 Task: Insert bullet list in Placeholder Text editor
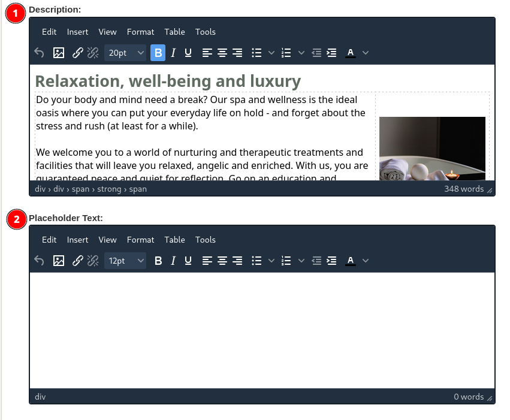click(256, 261)
